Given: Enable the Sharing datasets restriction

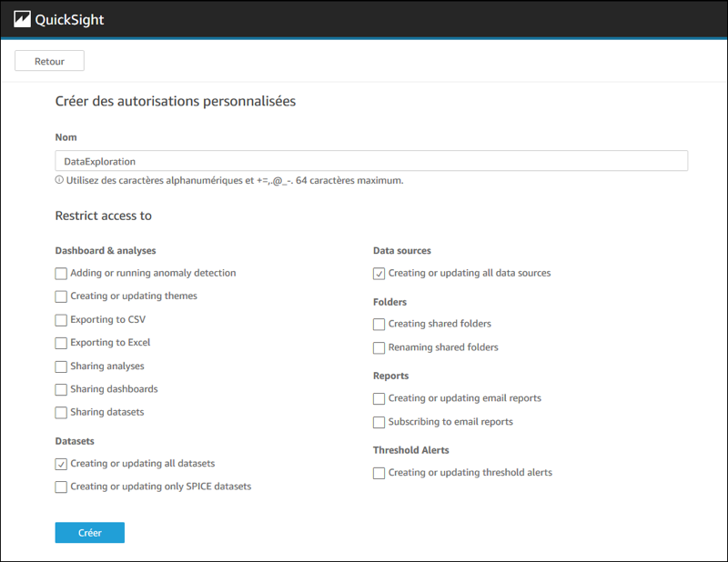Looking at the screenshot, I should point(61,413).
